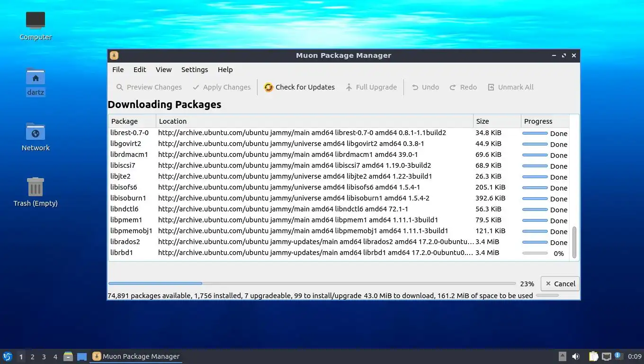
Task: Click the show desktop taskbar icon
Action: (82, 356)
